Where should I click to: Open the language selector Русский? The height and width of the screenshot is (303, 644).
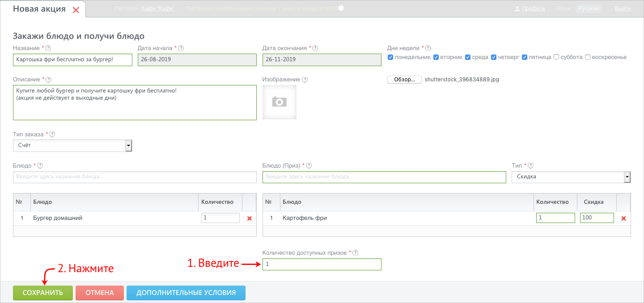click(x=589, y=8)
